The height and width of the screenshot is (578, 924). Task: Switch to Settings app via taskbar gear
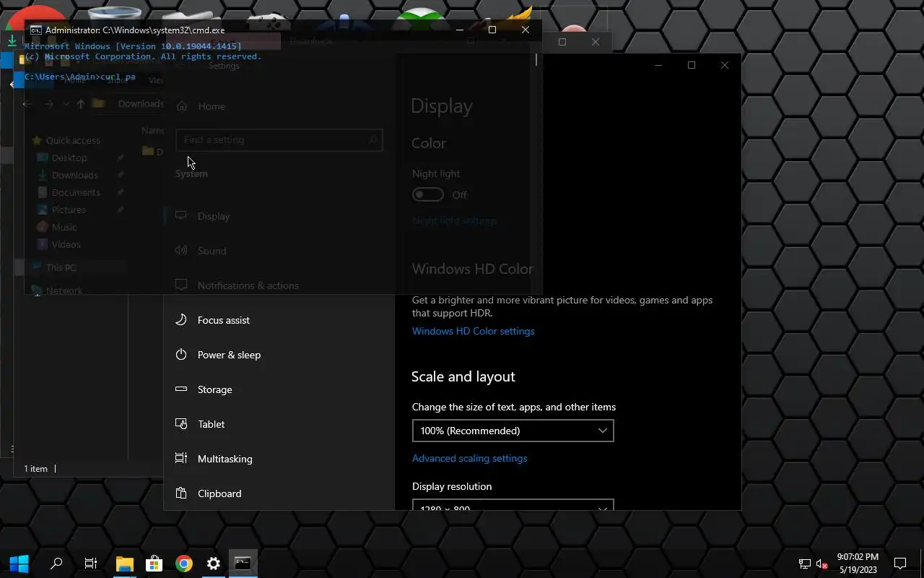click(214, 564)
